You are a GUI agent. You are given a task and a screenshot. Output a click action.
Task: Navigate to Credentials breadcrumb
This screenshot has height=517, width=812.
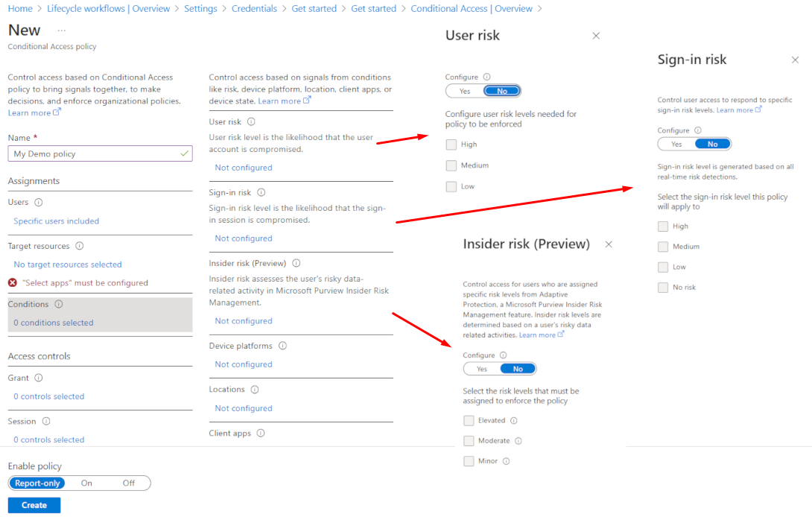point(254,9)
